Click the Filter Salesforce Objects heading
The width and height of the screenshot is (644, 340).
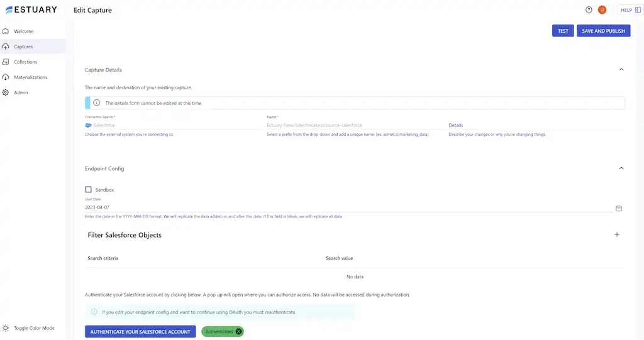(x=125, y=235)
